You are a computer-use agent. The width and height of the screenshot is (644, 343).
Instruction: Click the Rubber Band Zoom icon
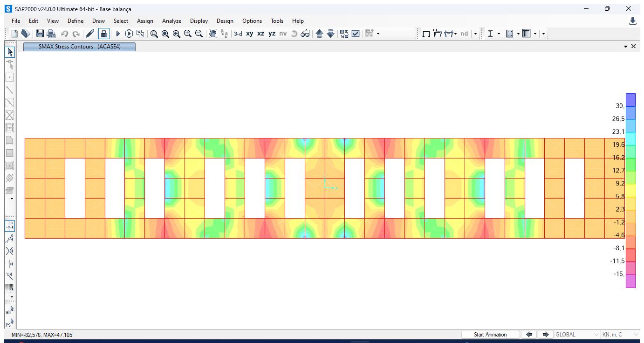(154, 34)
